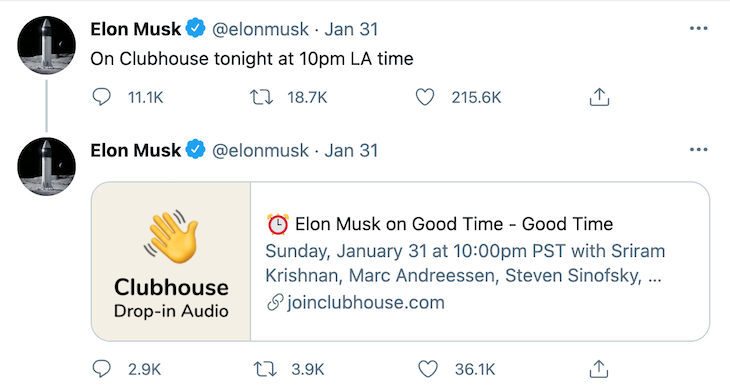Retweet the 10pm LA time tweet
This screenshot has width=730, height=392.
click(x=261, y=97)
